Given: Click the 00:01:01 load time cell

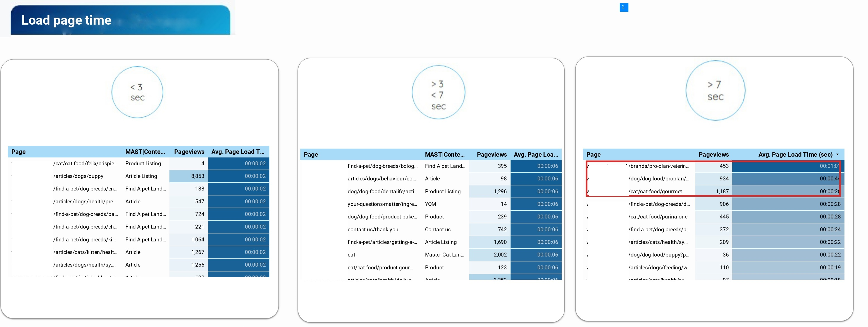Looking at the screenshot, I should [829, 166].
